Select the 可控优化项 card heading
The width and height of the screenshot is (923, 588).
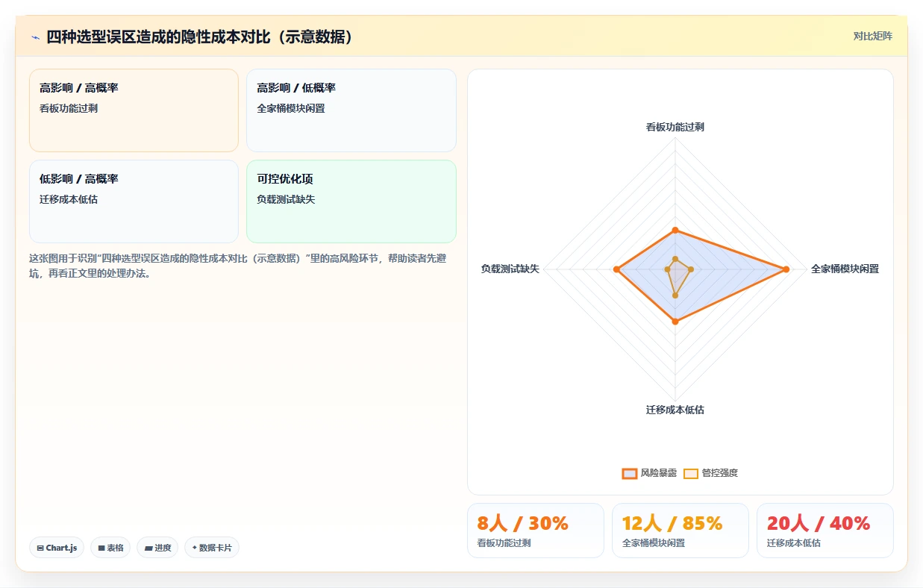coord(285,179)
